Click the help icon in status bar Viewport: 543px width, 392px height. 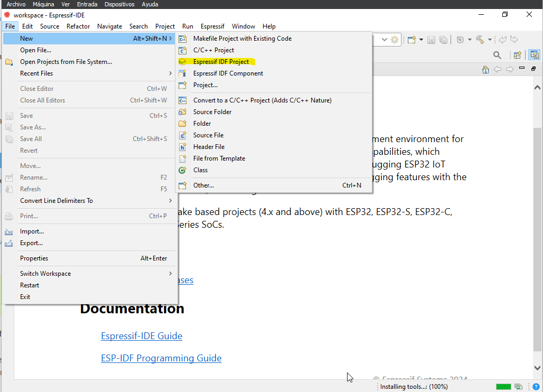(x=536, y=387)
